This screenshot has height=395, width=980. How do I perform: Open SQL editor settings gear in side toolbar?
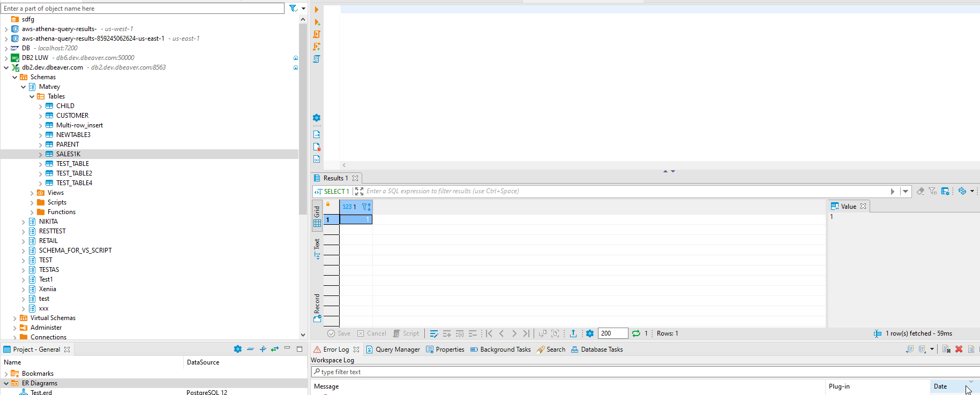coord(317,118)
